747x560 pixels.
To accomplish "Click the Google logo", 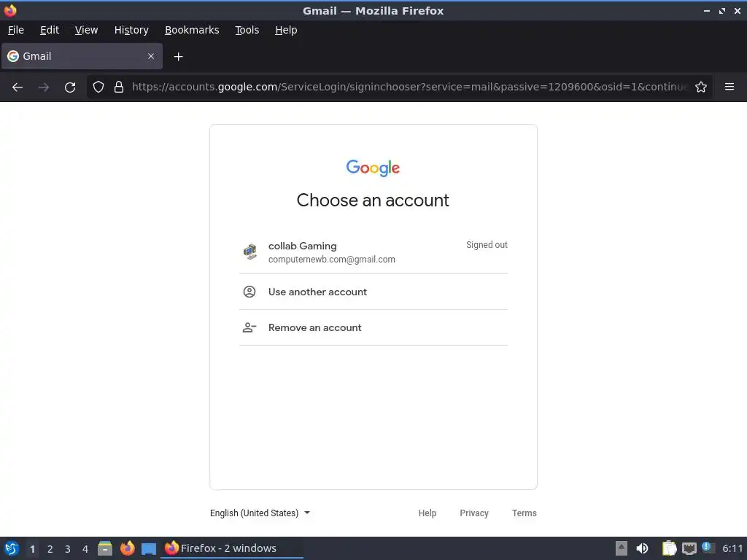I will coord(373,168).
